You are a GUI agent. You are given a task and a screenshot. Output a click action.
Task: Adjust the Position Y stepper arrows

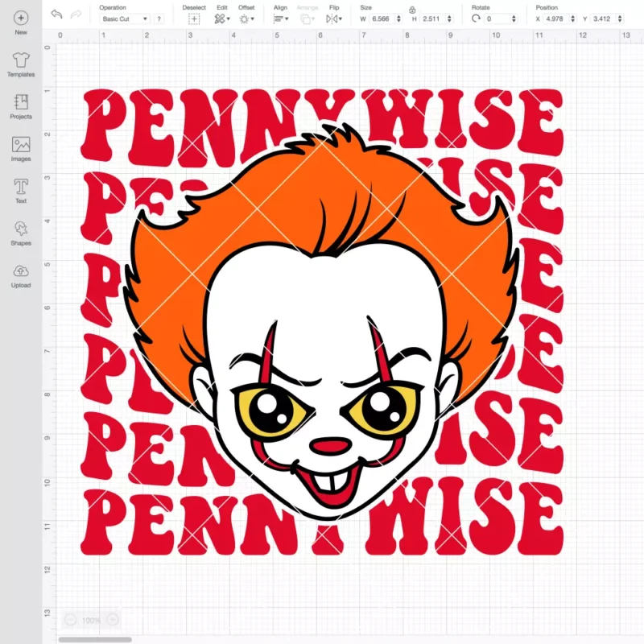pos(620,19)
